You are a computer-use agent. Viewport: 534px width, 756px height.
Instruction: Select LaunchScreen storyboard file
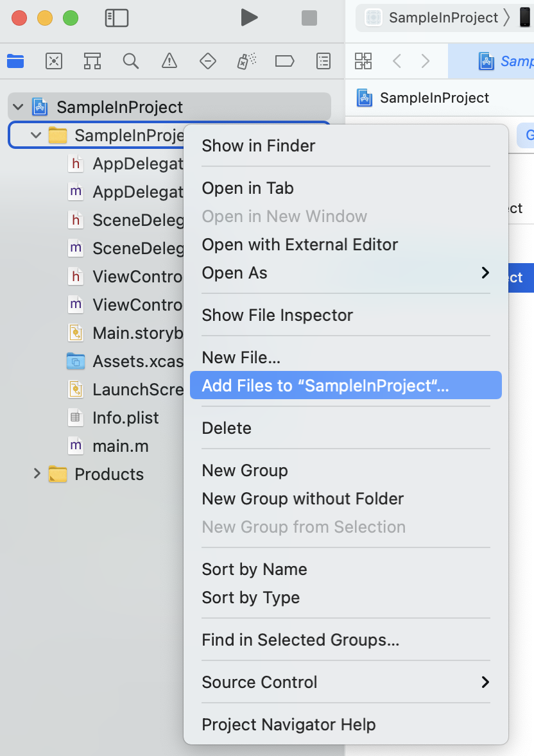click(125, 390)
